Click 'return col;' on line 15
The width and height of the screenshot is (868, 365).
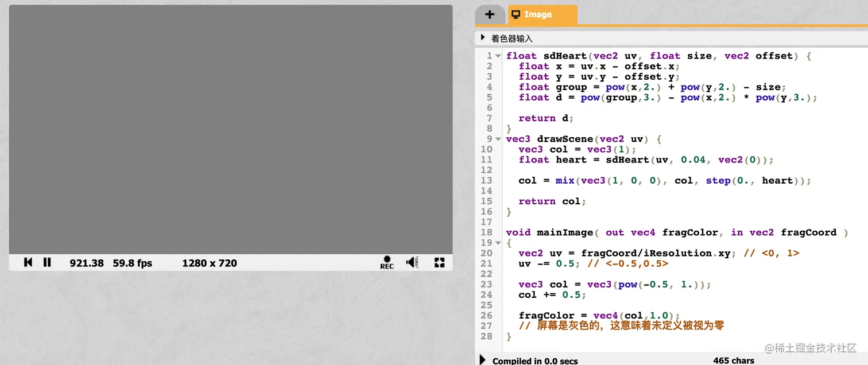coord(552,201)
